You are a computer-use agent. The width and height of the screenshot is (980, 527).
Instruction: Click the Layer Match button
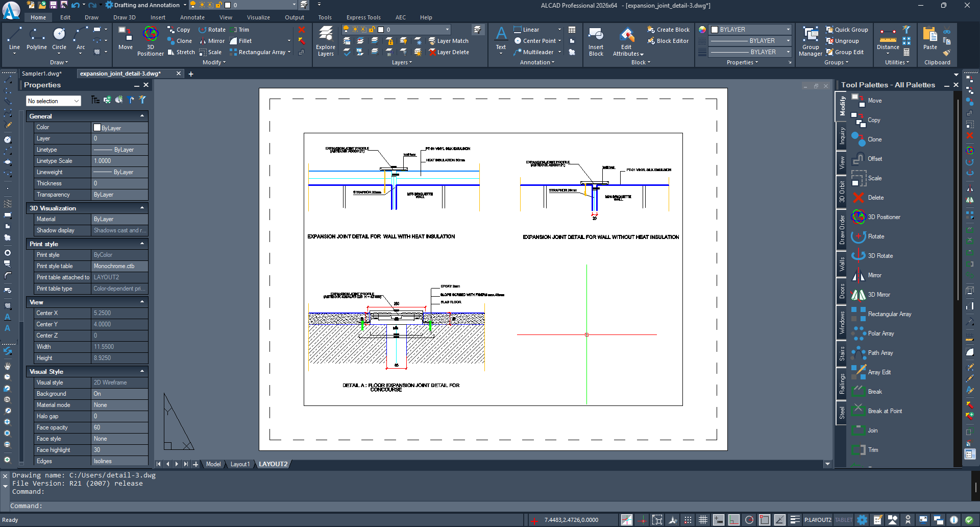point(448,41)
